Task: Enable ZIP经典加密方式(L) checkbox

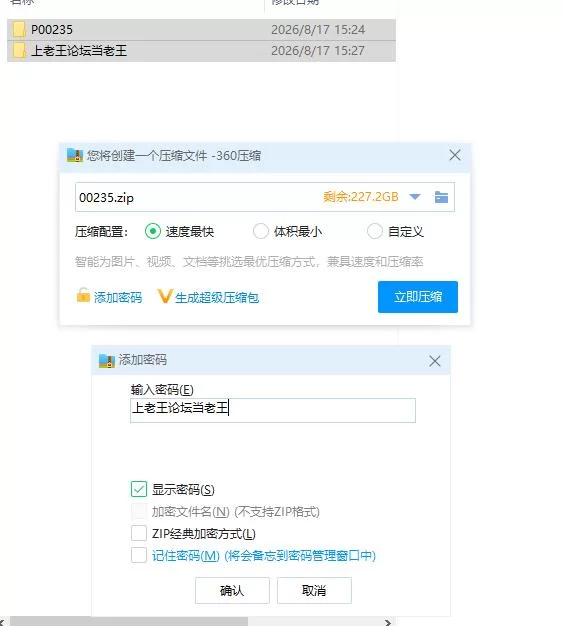Action: (139, 533)
